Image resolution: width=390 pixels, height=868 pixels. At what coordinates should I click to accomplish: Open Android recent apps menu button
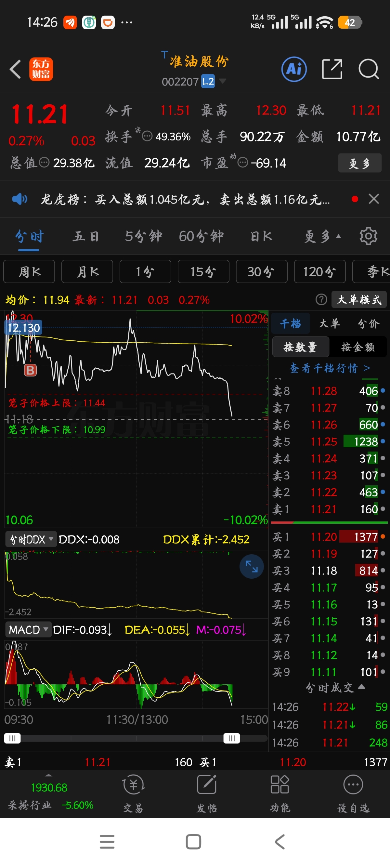(x=107, y=842)
